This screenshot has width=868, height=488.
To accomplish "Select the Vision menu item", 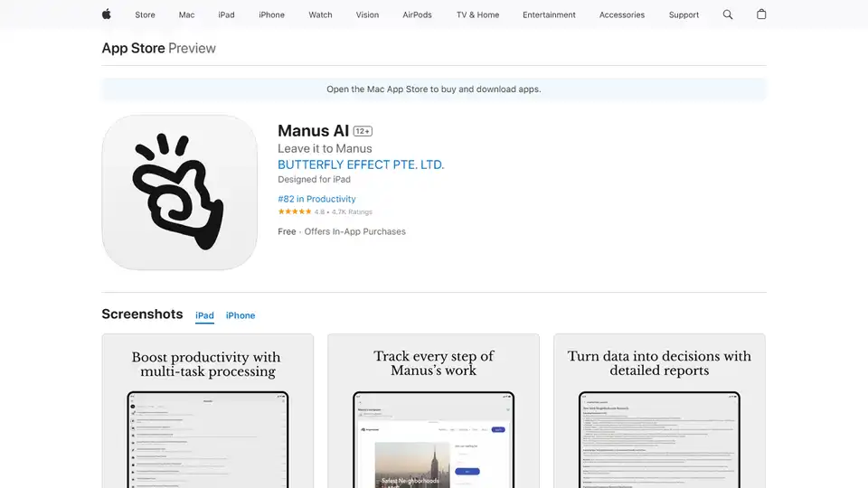I will (367, 15).
